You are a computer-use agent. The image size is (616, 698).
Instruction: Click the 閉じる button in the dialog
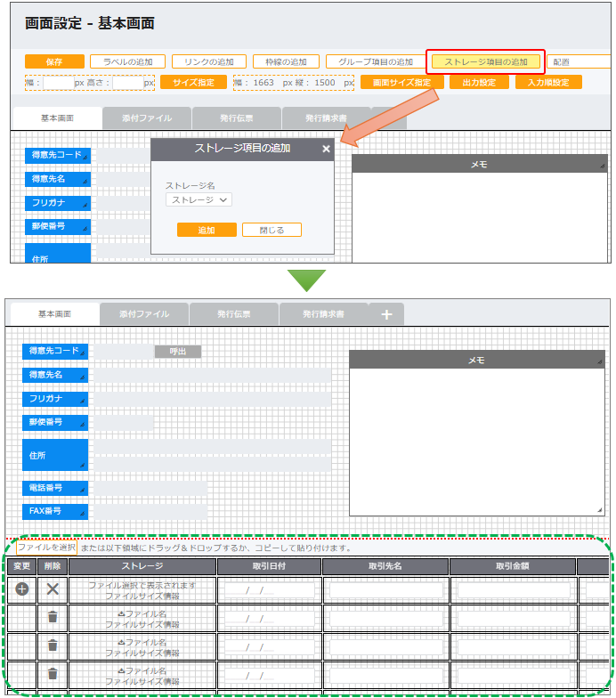click(x=272, y=230)
